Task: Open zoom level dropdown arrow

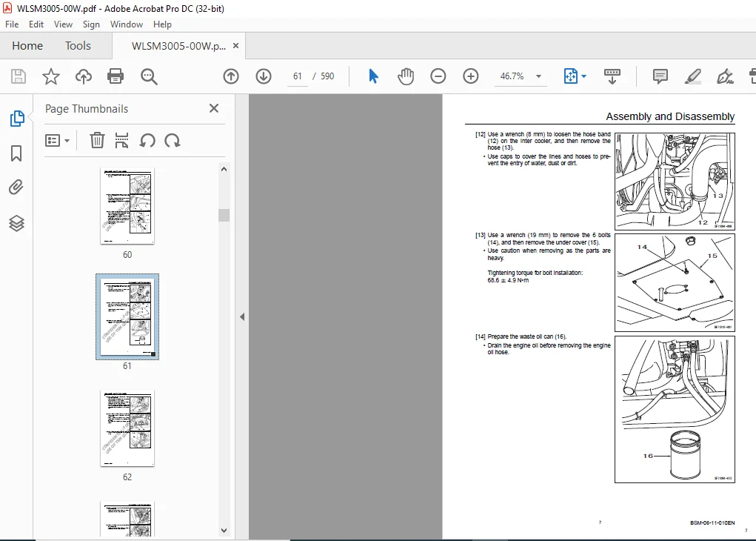Action: (x=538, y=76)
